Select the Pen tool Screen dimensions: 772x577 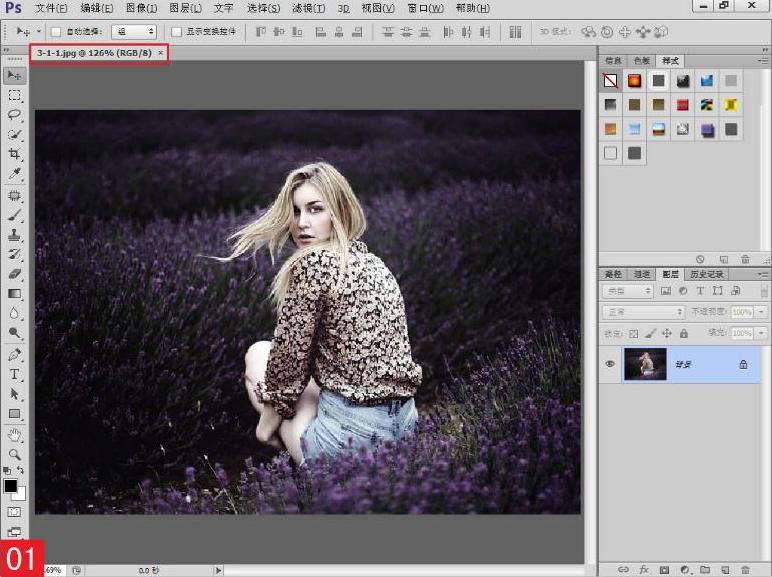tap(14, 354)
